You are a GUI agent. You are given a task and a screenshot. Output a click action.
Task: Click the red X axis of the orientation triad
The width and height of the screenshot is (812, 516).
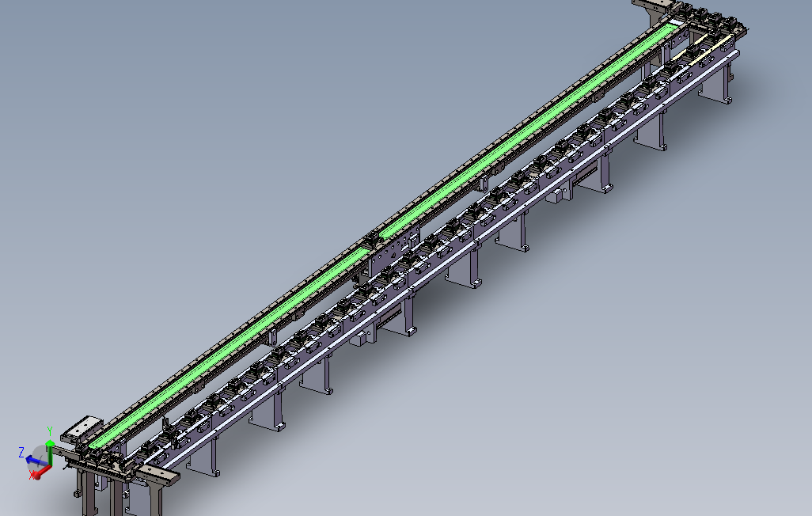(x=41, y=472)
